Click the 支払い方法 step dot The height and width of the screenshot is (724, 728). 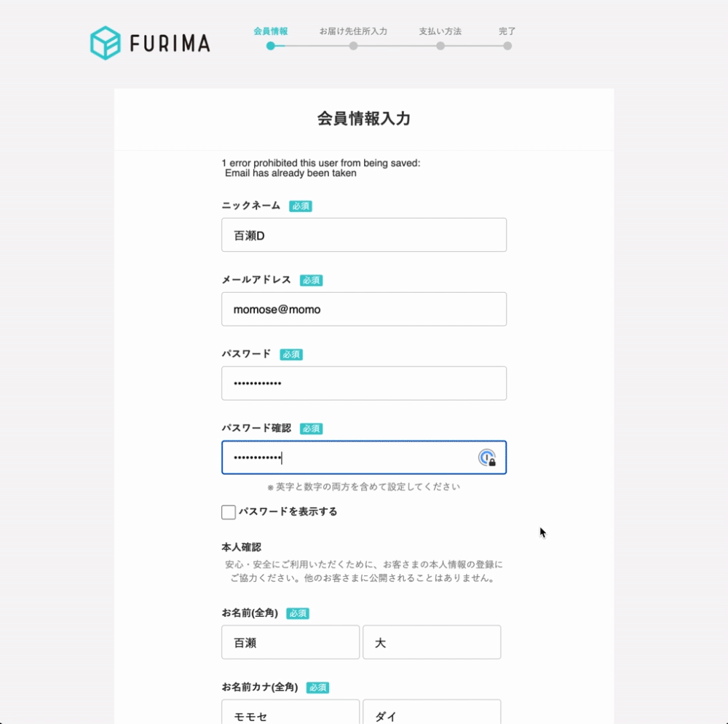pyautogui.click(x=440, y=46)
